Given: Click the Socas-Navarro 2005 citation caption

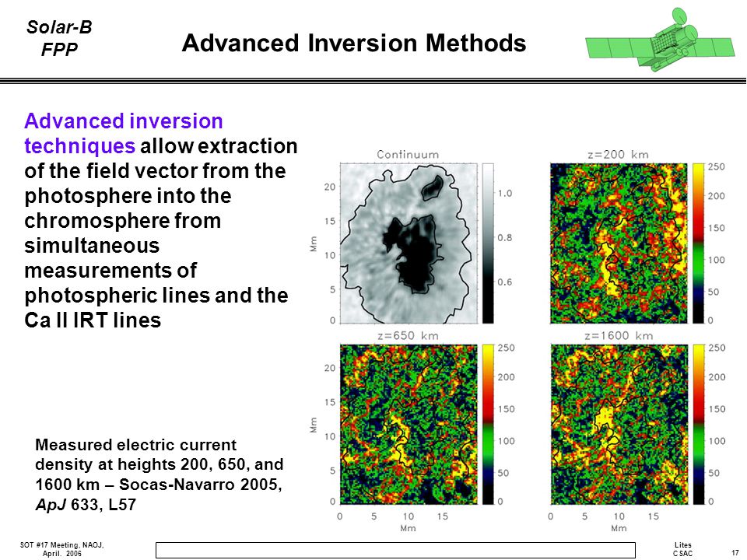Looking at the screenshot, I should coord(159,474).
